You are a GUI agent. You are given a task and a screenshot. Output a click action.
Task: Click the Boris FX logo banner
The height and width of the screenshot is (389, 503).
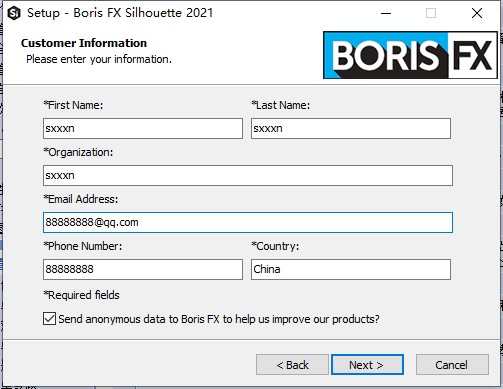click(x=410, y=55)
